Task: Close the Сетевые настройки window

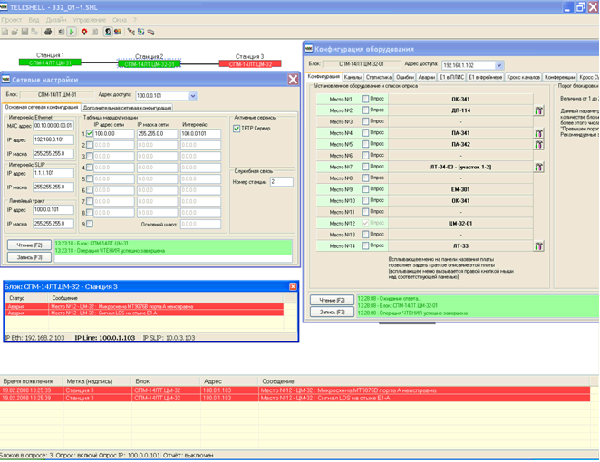Action: point(293,79)
